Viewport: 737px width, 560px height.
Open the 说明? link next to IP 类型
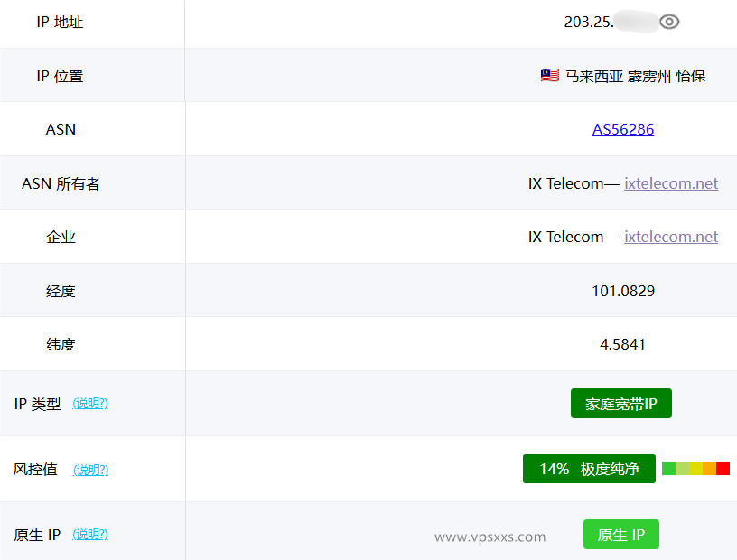click(x=90, y=404)
